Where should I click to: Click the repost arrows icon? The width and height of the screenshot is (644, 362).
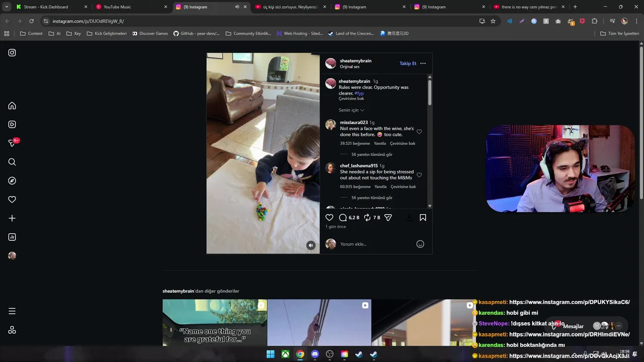click(x=367, y=218)
